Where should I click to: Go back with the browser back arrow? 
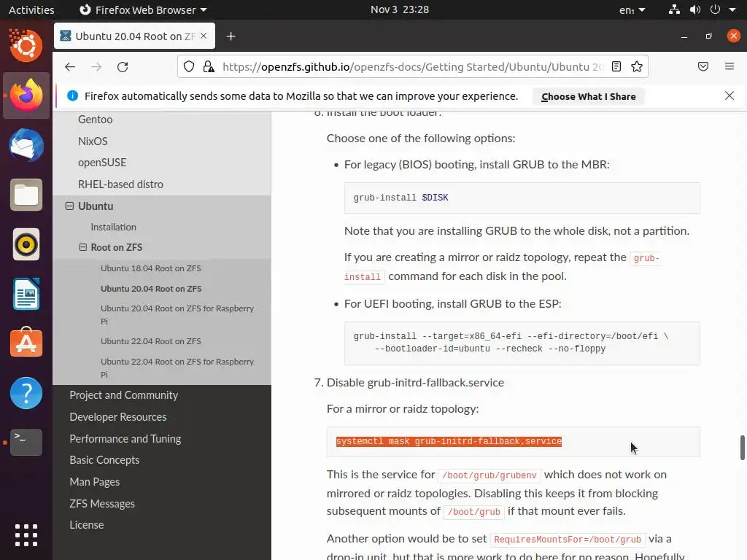(x=70, y=67)
